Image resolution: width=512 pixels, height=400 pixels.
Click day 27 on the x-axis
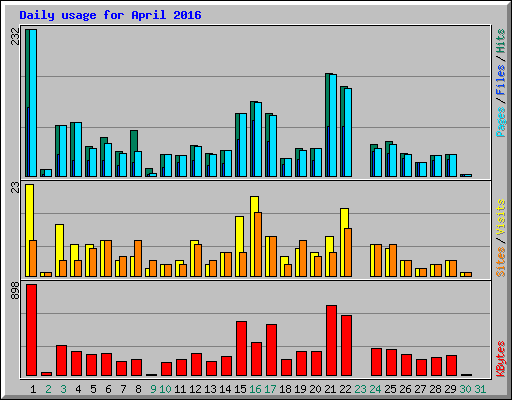tap(420, 389)
